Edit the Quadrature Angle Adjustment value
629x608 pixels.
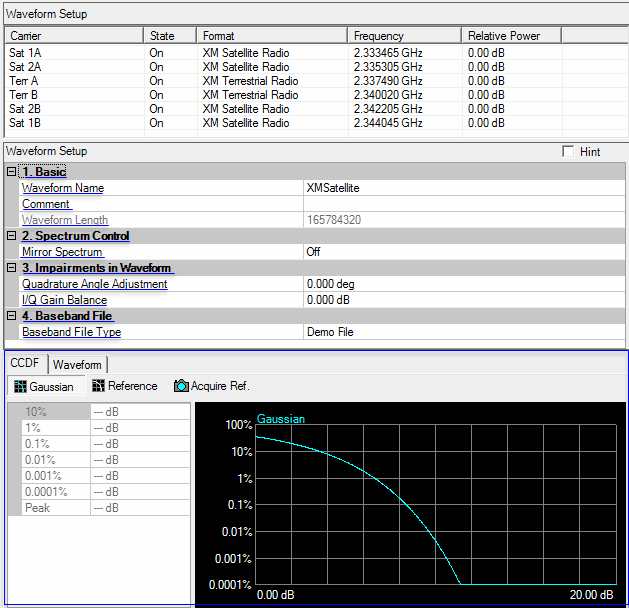click(464, 284)
